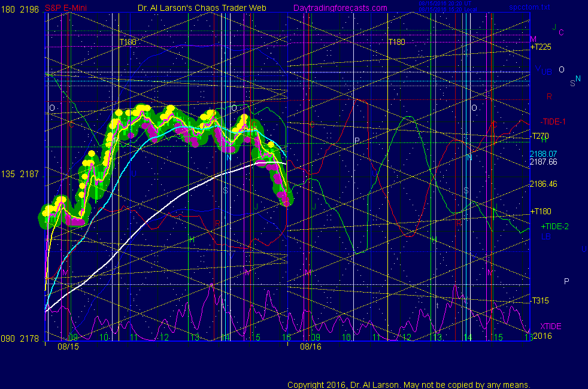Image resolution: width=588 pixels, height=389 pixels.
Task: Click the blue "UB" upper band label
Action: coord(546,72)
